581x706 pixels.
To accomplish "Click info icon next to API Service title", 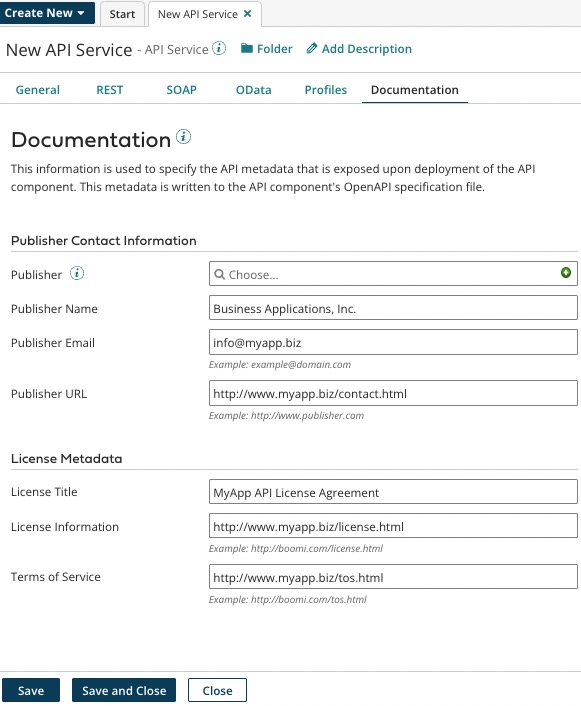I will tap(219, 48).
